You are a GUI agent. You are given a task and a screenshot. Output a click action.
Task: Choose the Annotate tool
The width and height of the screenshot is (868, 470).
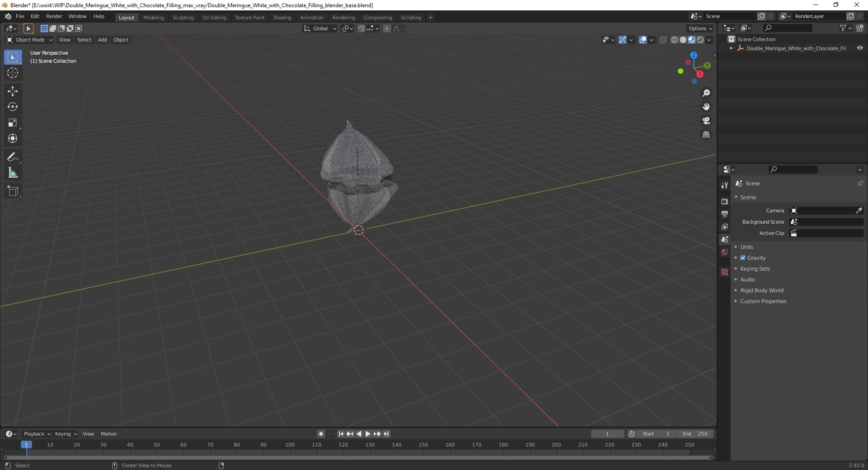(x=13, y=157)
